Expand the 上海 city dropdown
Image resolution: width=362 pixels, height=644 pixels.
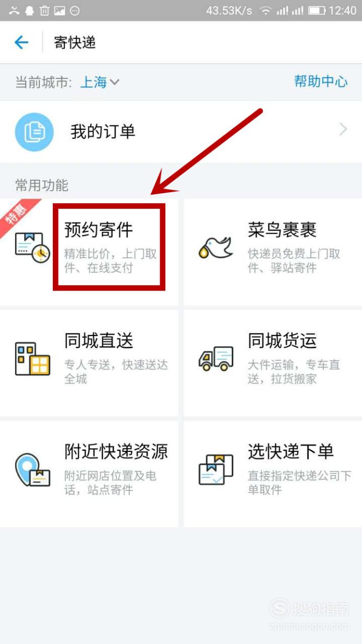pyautogui.click(x=100, y=82)
